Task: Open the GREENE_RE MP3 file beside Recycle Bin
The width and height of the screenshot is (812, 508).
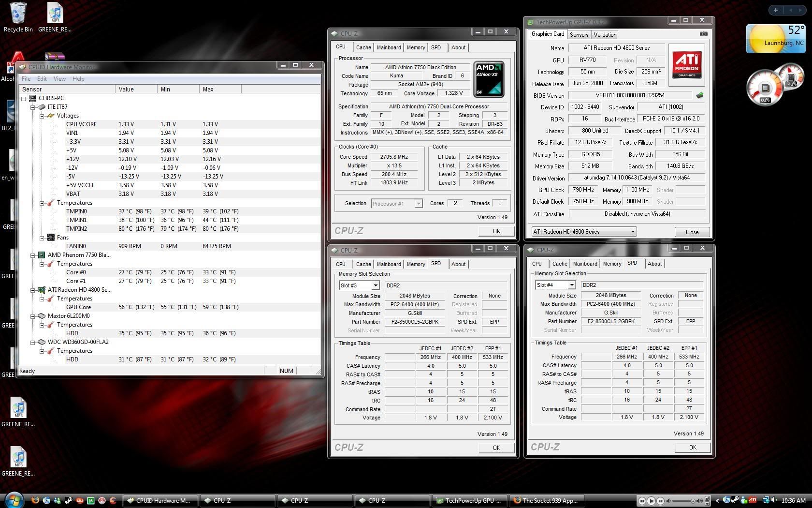Action: [55, 17]
